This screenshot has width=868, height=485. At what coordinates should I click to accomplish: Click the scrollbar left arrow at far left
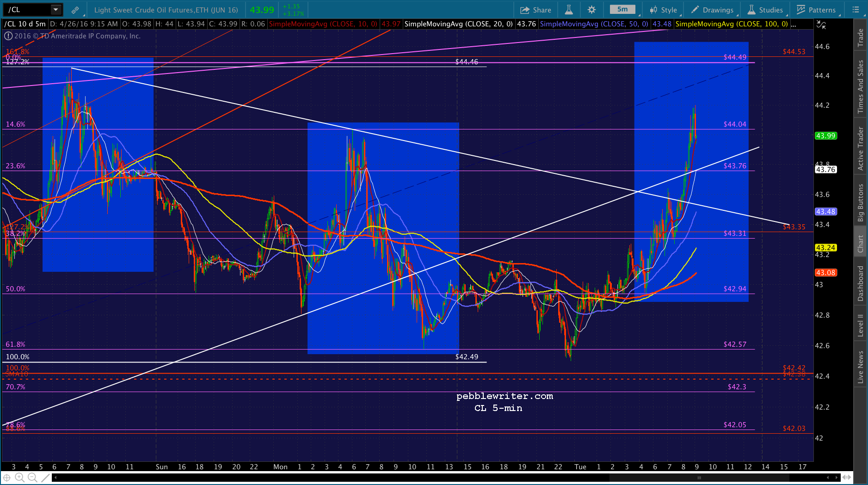55,478
